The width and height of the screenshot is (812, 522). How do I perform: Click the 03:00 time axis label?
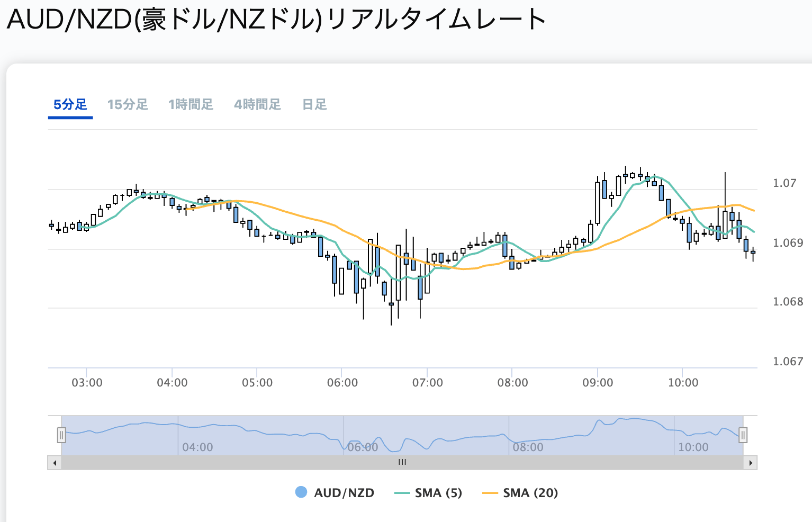pyautogui.click(x=87, y=383)
